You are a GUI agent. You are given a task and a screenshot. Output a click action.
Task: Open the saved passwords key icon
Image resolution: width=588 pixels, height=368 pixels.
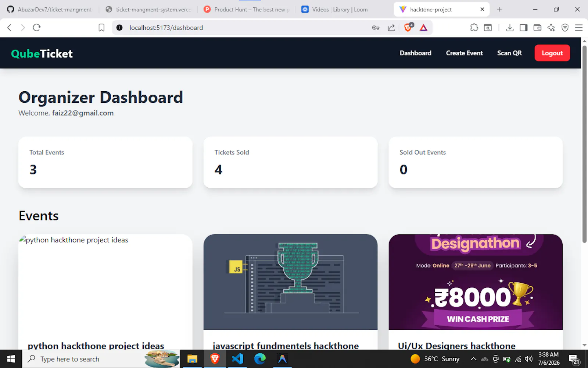tap(376, 28)
